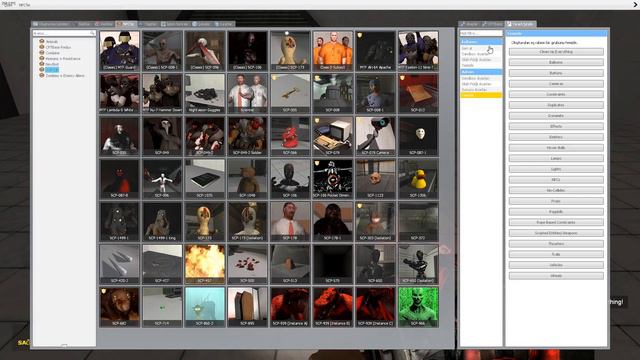This screenshot has height=360, width=640.
Task: Spawn SCP-173 (Isolation) statue
Action: coord(247,221)
